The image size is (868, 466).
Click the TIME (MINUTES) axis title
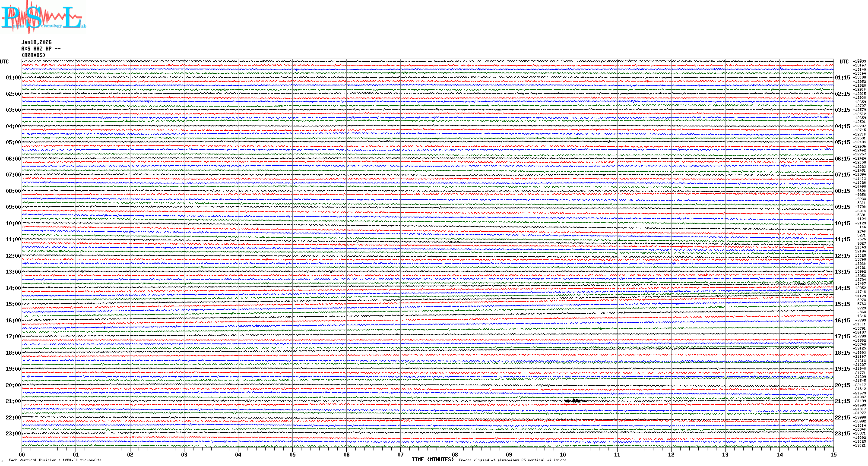[x=432, y=460]
